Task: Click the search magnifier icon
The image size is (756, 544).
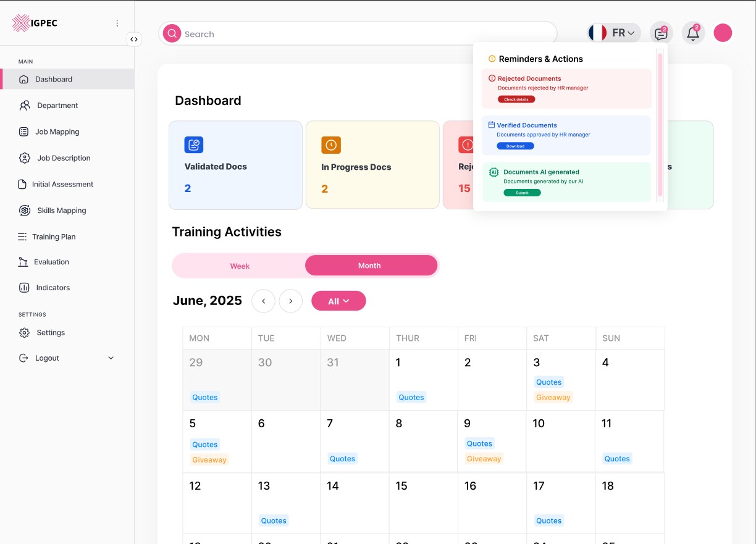Action: (x=172, y=34)
